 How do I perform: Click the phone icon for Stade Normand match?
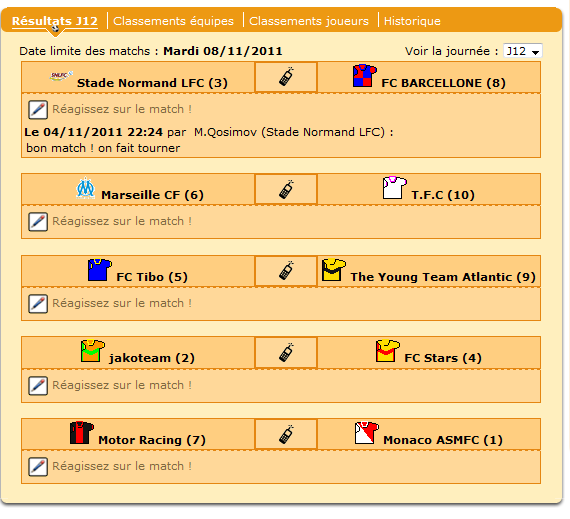(286, 76)
